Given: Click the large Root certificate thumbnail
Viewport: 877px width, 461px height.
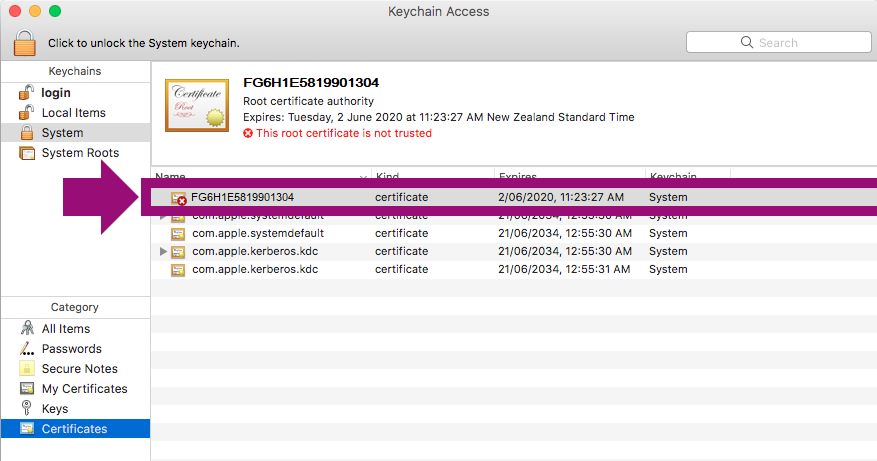Looking at the screenshot, I should pos(197,106).
